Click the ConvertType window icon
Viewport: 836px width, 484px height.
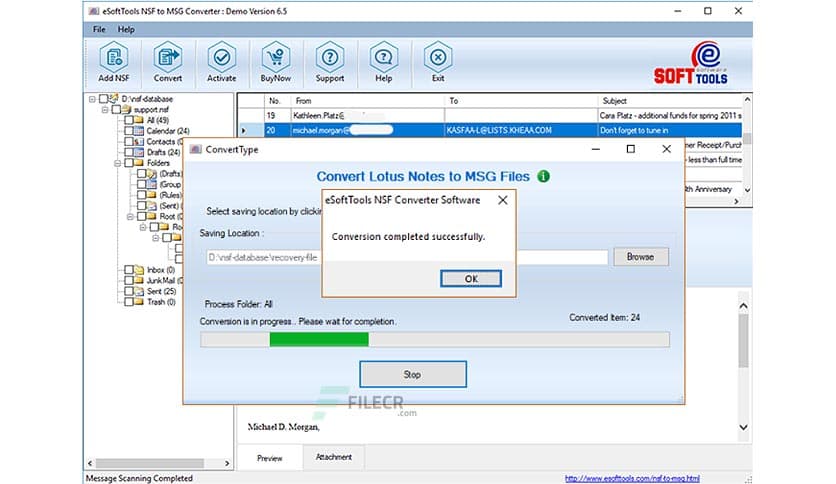(195, 149)
